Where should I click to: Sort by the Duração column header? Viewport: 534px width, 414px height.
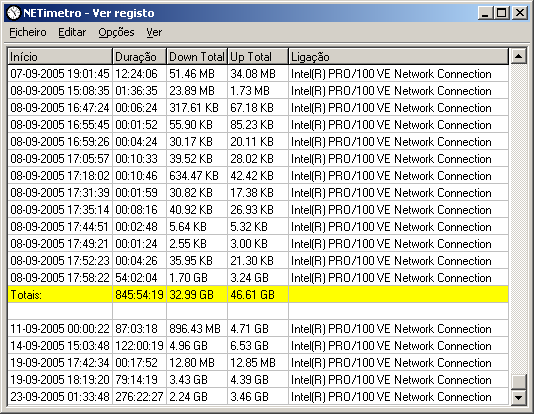(139, 57)
